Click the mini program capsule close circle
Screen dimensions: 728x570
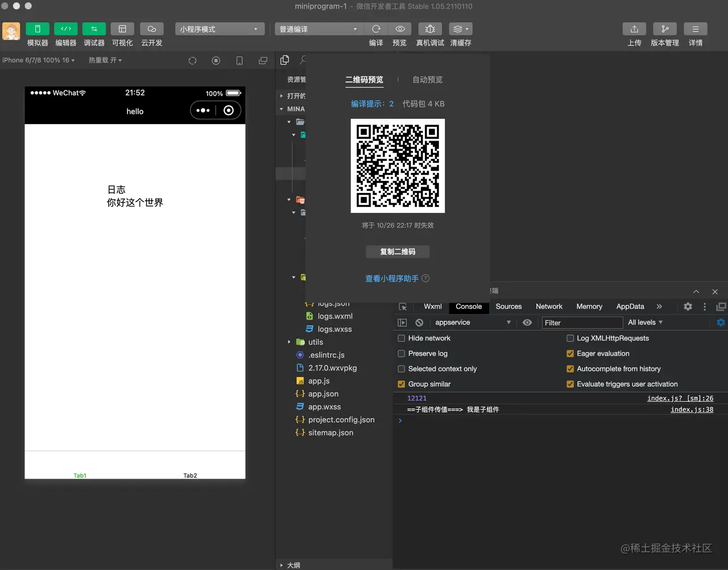(229, 110)
